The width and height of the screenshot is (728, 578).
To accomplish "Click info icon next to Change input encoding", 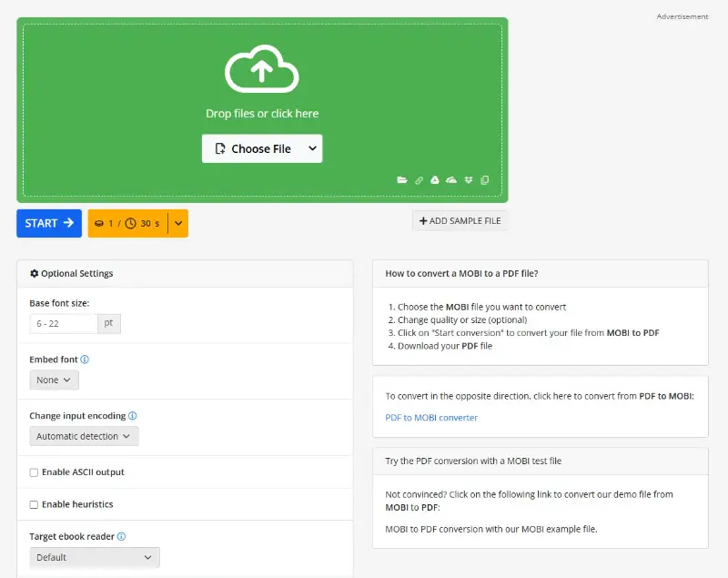I will 132,416.
